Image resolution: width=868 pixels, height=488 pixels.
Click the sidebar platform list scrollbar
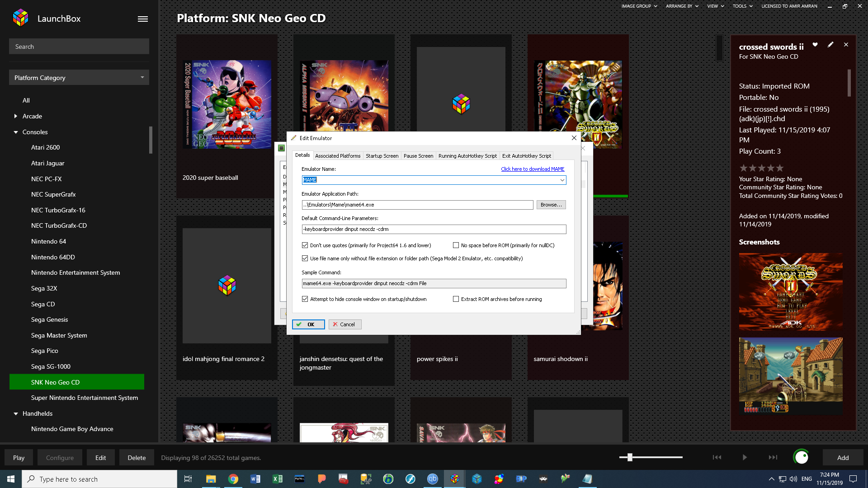151,140
